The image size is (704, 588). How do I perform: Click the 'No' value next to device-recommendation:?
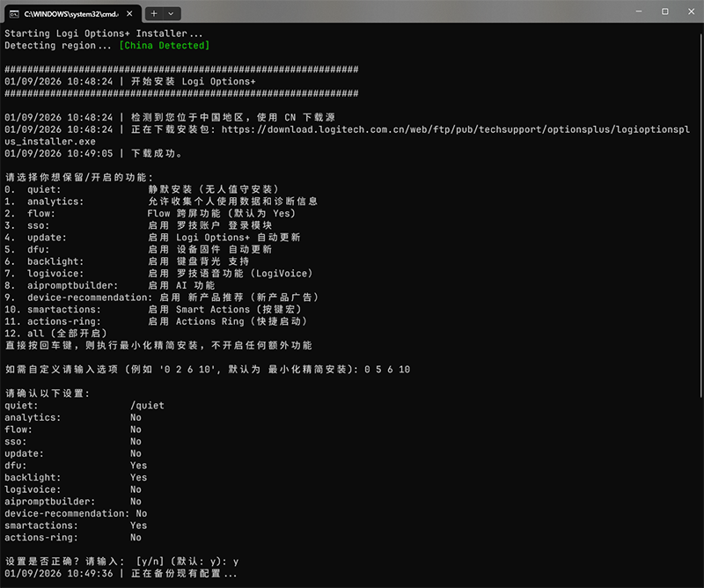coord(142,513)
